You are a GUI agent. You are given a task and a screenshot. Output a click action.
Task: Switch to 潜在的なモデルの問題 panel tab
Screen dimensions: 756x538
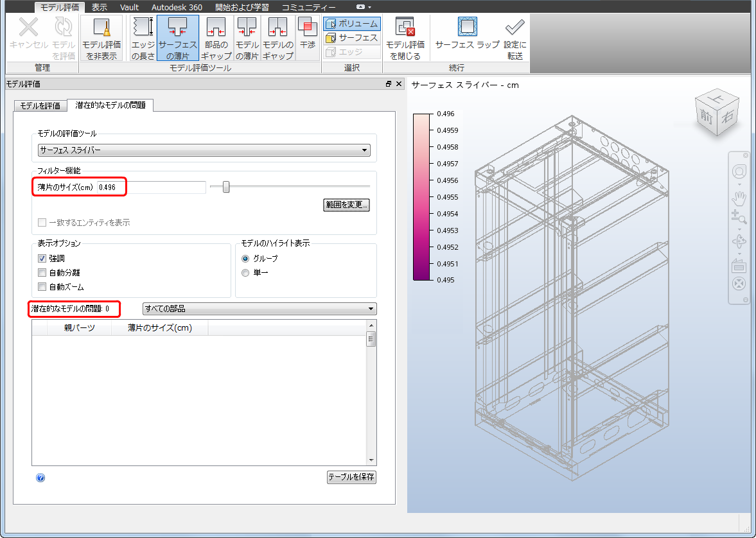coord(110,105)
